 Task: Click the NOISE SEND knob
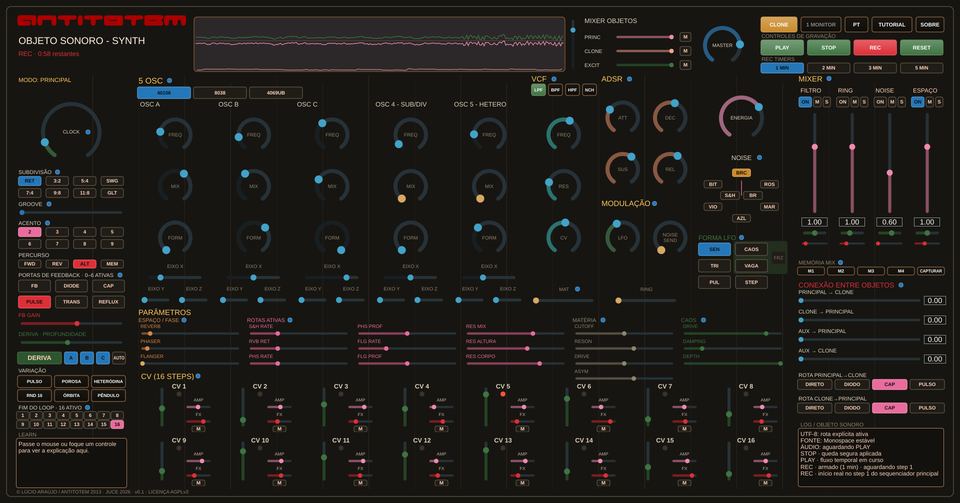click(x=670, y=237)
